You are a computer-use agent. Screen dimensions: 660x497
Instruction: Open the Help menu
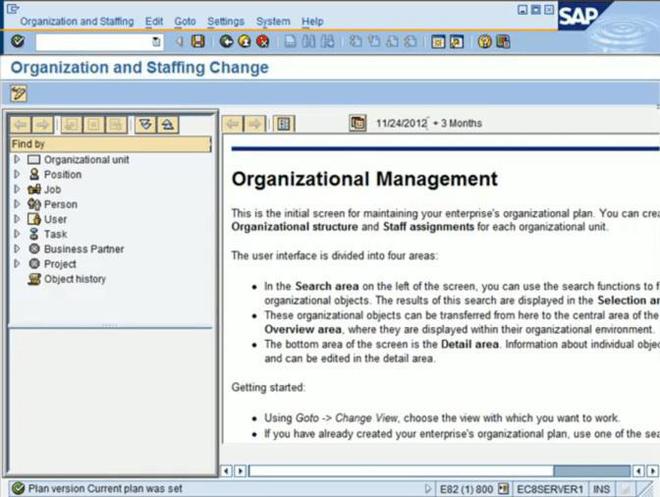click(x=312, y=21)
